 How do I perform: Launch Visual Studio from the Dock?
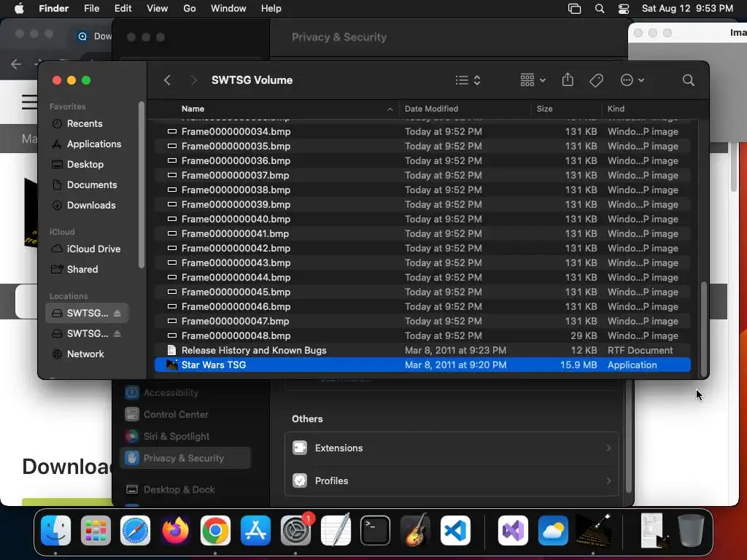pyautogui.click(x=513, y=530)
